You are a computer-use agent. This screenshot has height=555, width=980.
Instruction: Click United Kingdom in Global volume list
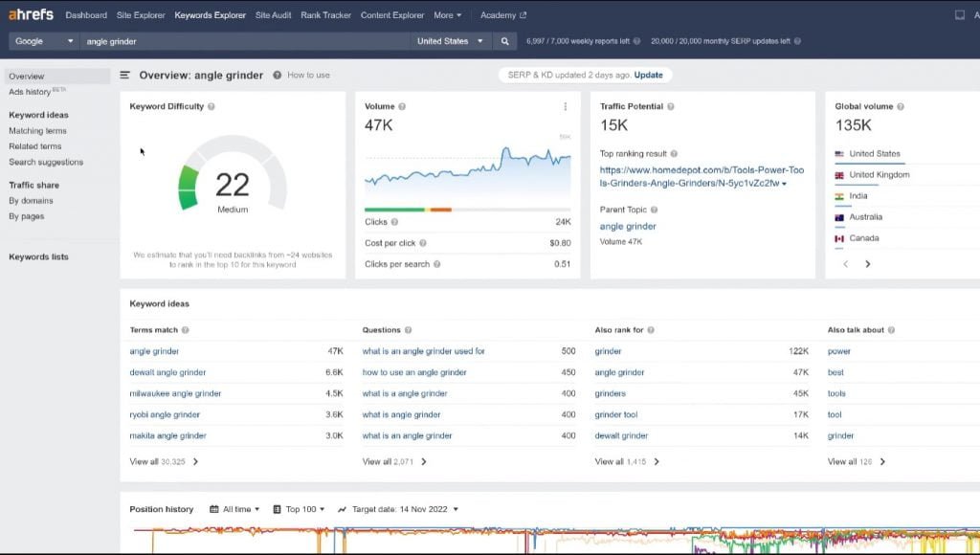pos(879,175)
